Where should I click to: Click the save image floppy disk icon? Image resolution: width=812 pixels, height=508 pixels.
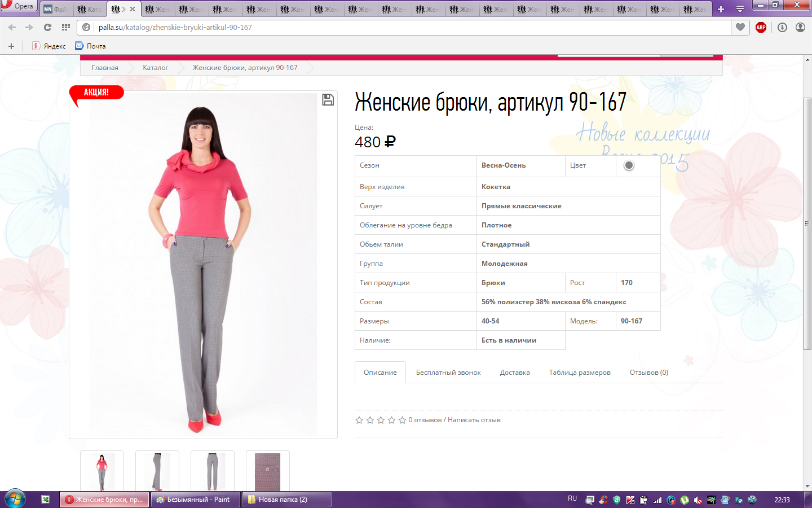(x=328, y=100)
